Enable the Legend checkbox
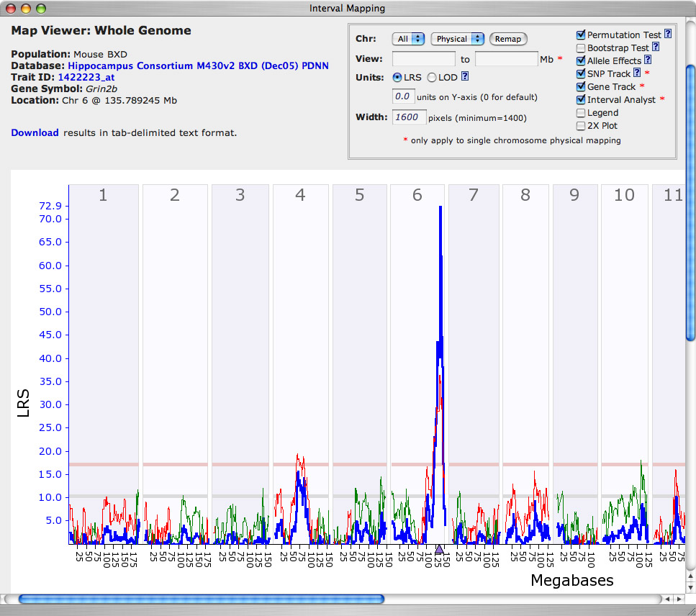This screenshot has height=616, width=696. point(581,112)
